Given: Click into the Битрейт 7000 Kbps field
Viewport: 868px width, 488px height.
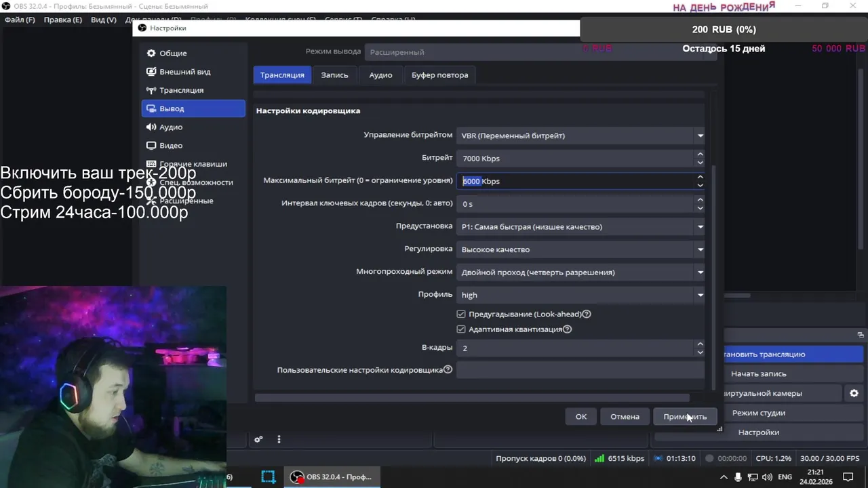Looking at the screenshot, I should tap(576, 158).
